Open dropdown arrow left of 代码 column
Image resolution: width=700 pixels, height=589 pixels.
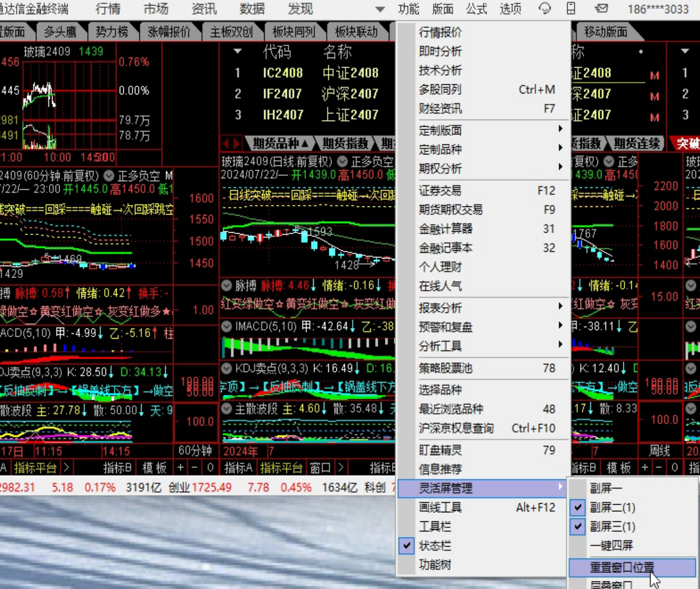[237, 51]
